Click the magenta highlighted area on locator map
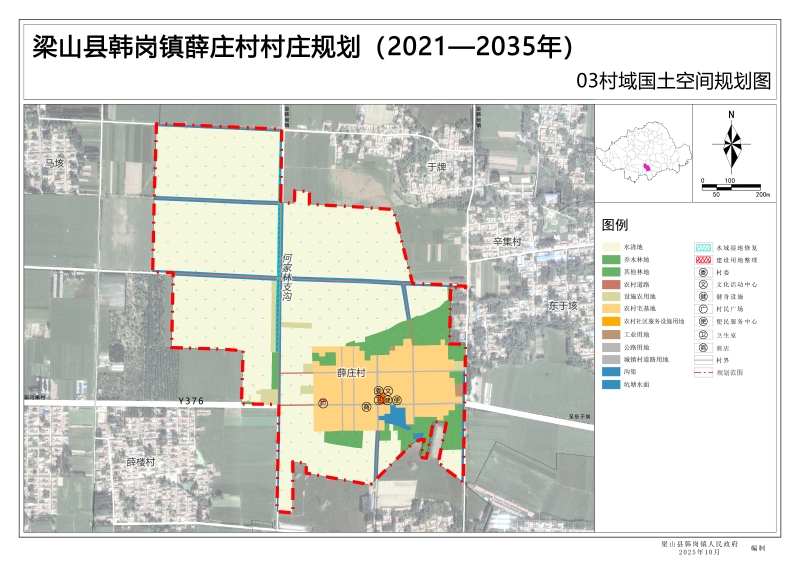Image resolution: width=800 pixels, height=566 pixels. click(647, 167)
